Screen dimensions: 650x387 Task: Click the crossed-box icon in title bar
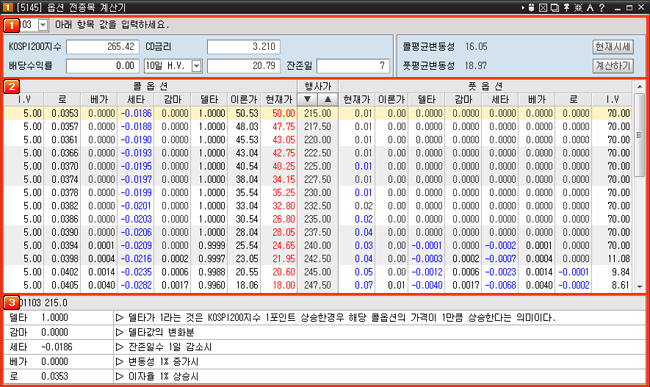point(543,7)
